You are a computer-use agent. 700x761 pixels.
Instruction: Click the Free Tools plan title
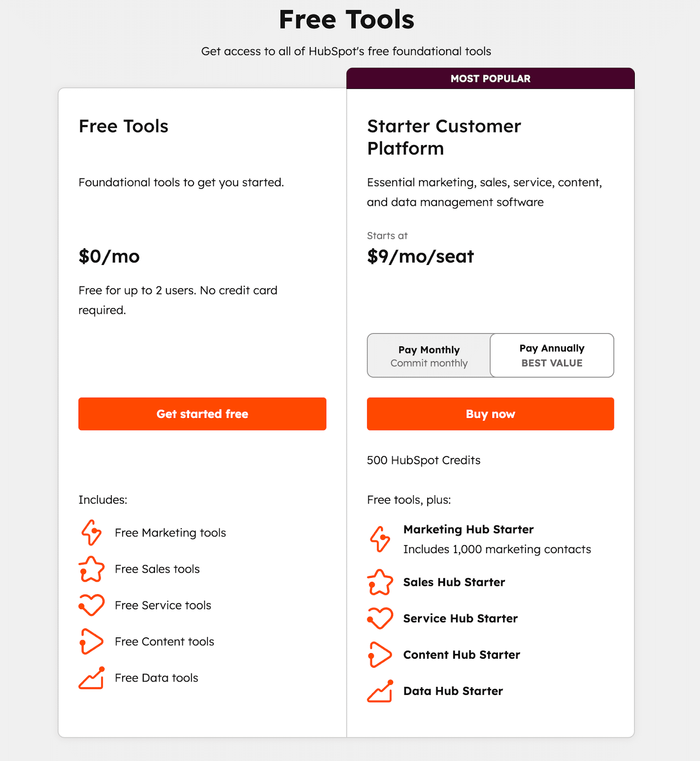[x=123, y=127]
